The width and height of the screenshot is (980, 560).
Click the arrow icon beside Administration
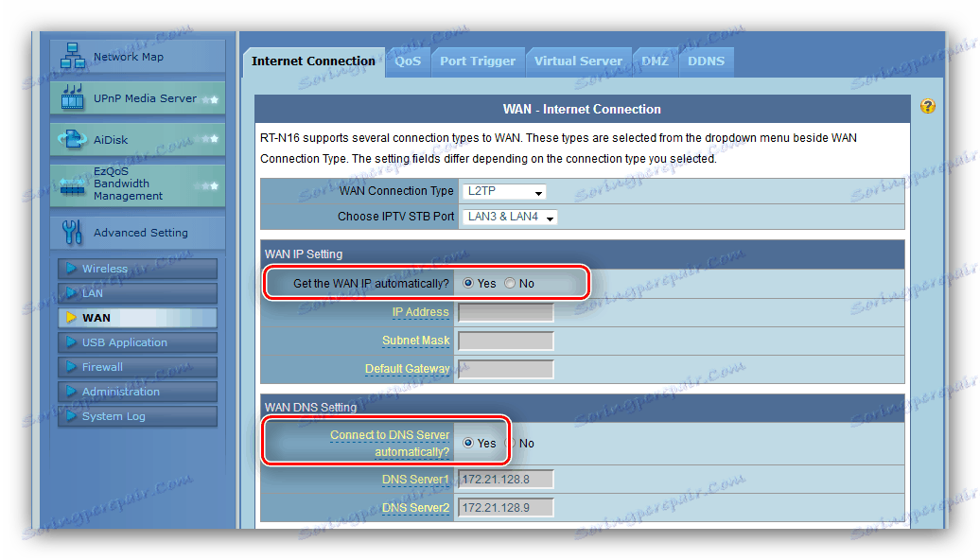click(x=71, y=392)
